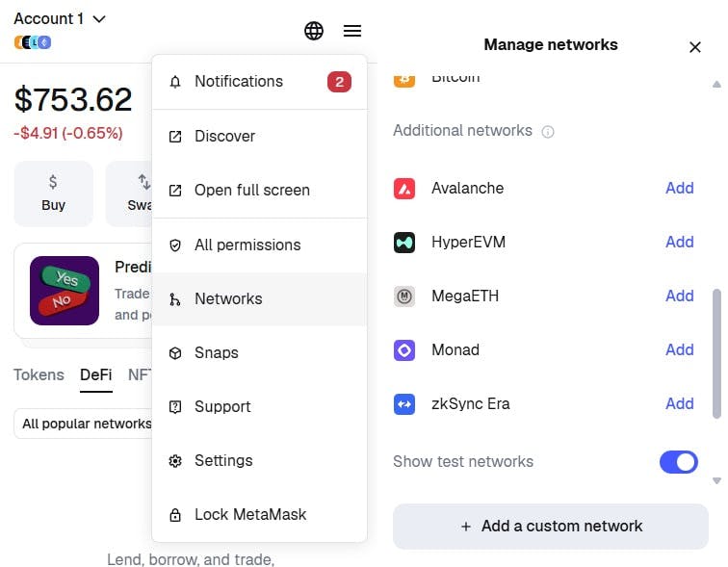Image resolution: width=728 pixels, height=567 pixels.
Task: Click the Open full screen icon
Action: (x=175, y=191)
